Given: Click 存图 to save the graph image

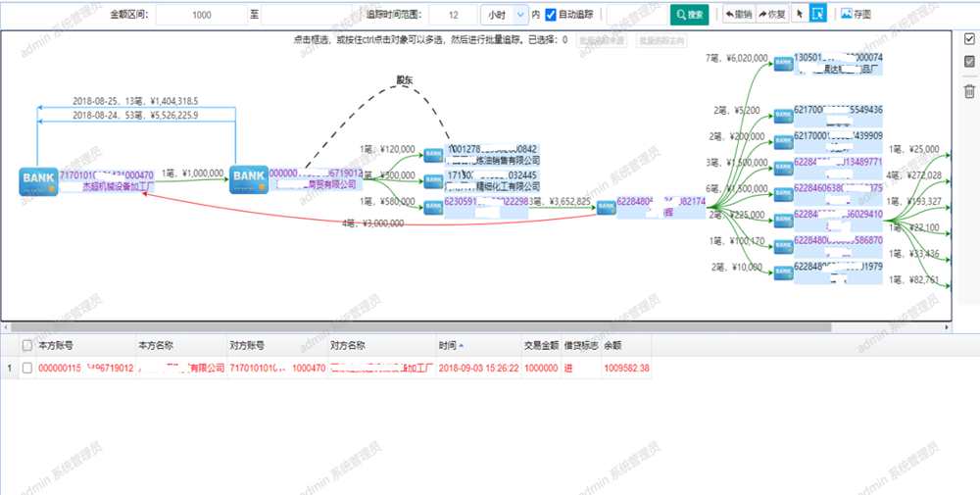Looking at the screenshot, I should (x=857, y=14).
